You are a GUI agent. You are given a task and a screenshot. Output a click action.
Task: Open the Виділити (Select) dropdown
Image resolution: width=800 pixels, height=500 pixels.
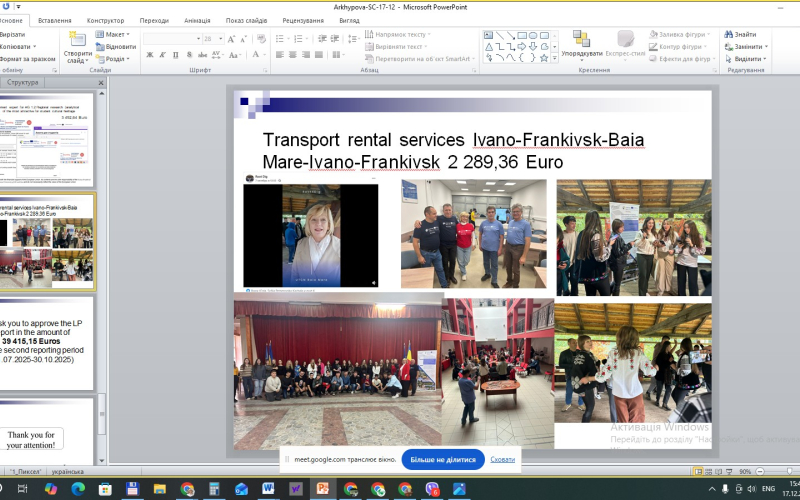click(x=746, y=59)
